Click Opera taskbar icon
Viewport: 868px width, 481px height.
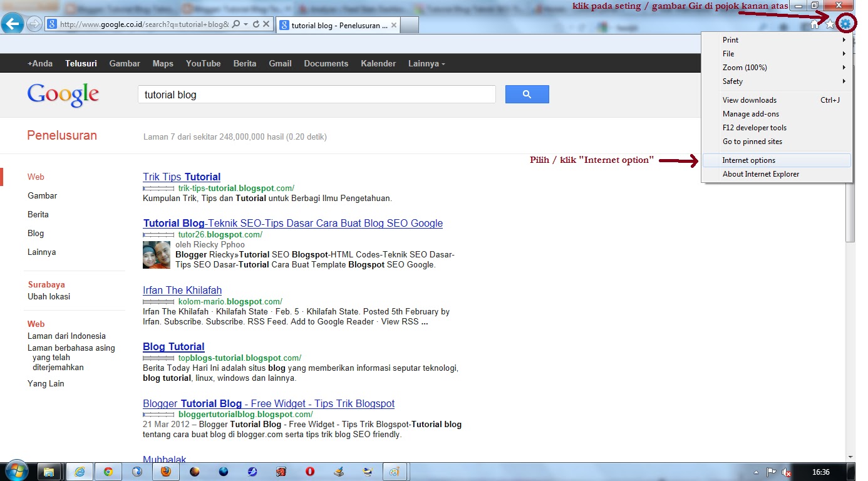pos(310,472)
